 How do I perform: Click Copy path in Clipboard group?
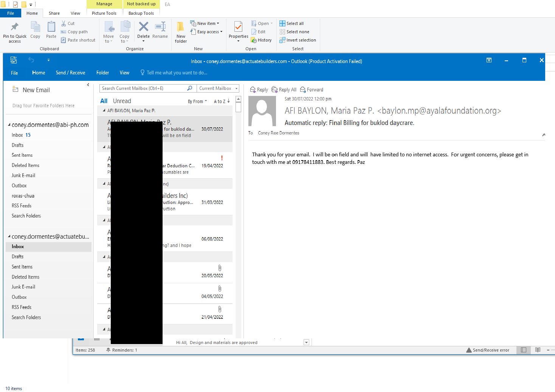74,32
